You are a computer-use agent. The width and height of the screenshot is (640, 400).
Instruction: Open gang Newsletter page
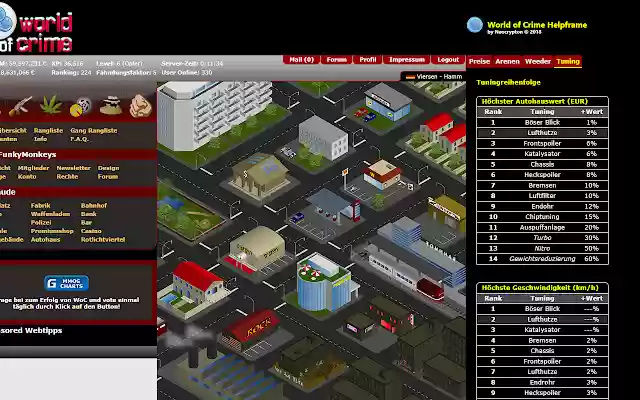pos(73,168)
